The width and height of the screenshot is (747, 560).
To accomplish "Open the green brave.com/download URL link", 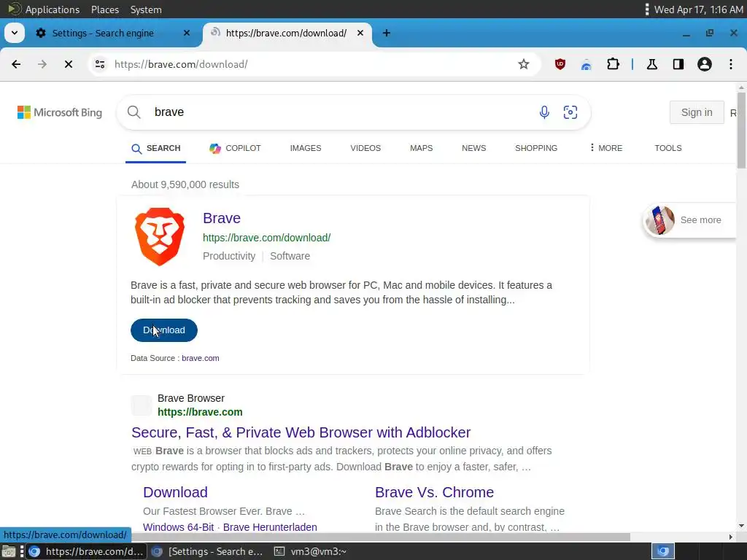I will (267, 238).
